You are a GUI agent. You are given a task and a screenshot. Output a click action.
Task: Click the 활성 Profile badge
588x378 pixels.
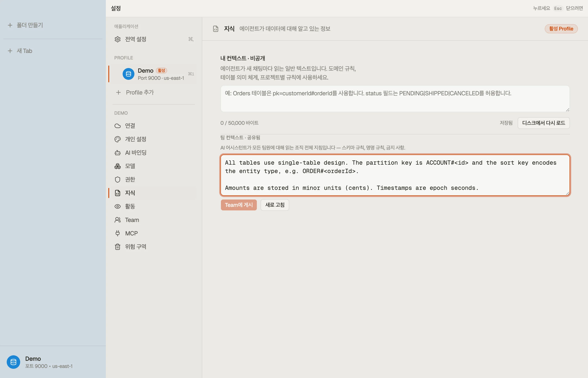click(x=561, y=29)
